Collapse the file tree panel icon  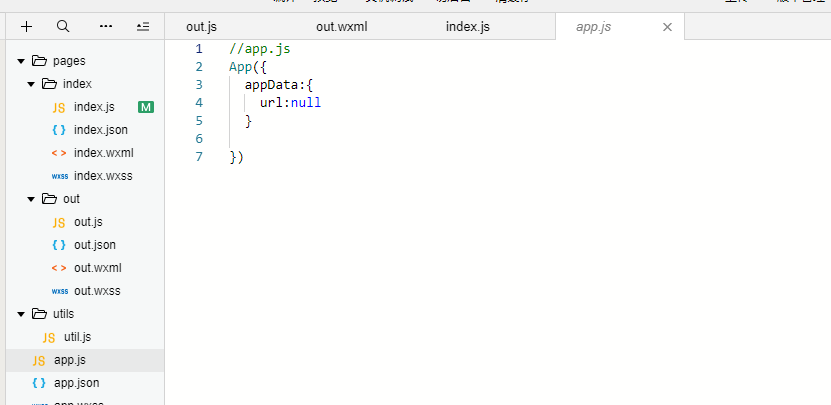[x=143, y=27]
